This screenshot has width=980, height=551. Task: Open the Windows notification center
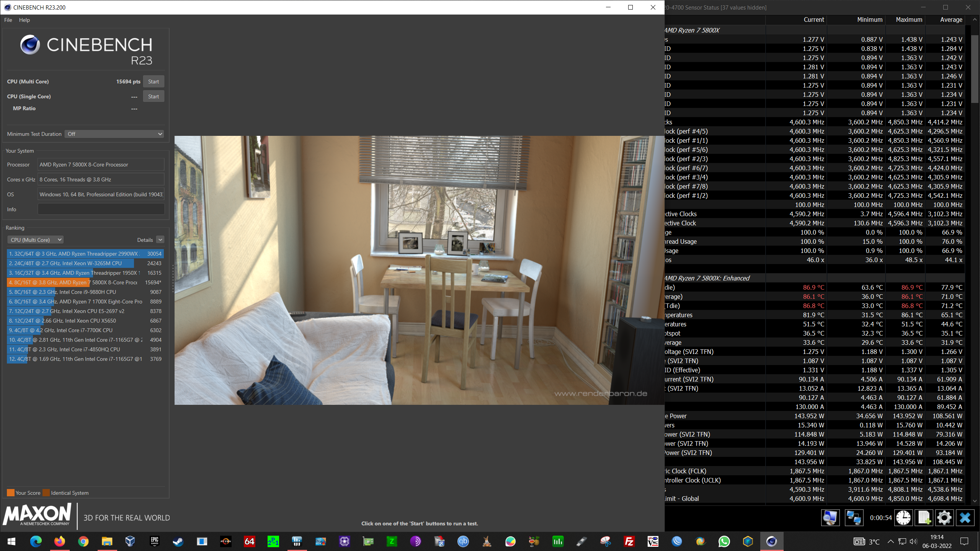[964, 541]
